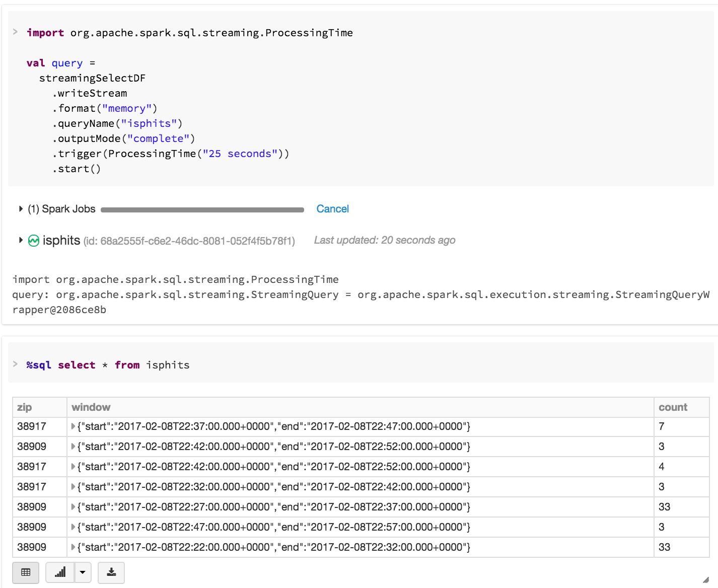Expand window struct in first row
This screenshot has width=718, height=588.
[x=74, y=426]
